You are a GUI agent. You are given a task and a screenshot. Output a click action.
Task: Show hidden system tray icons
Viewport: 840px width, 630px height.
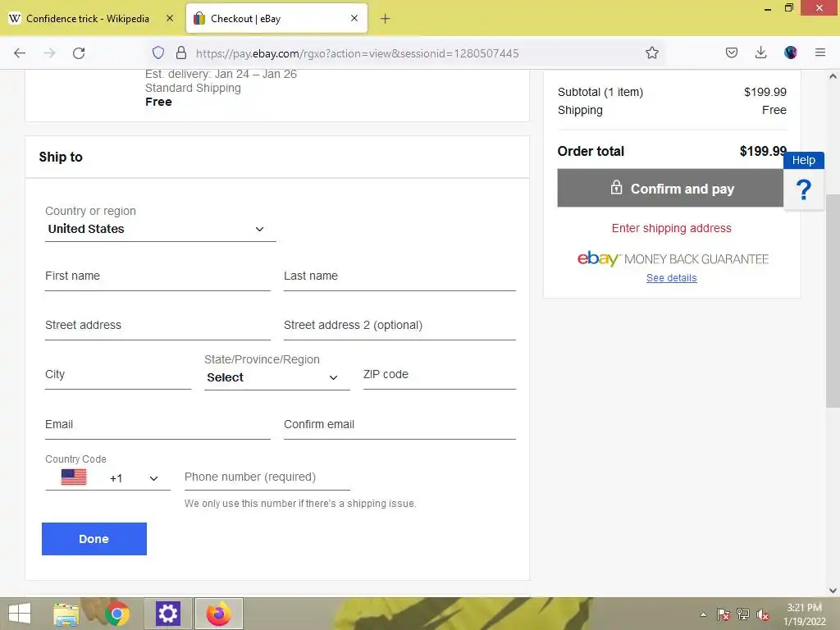[703, 614]
